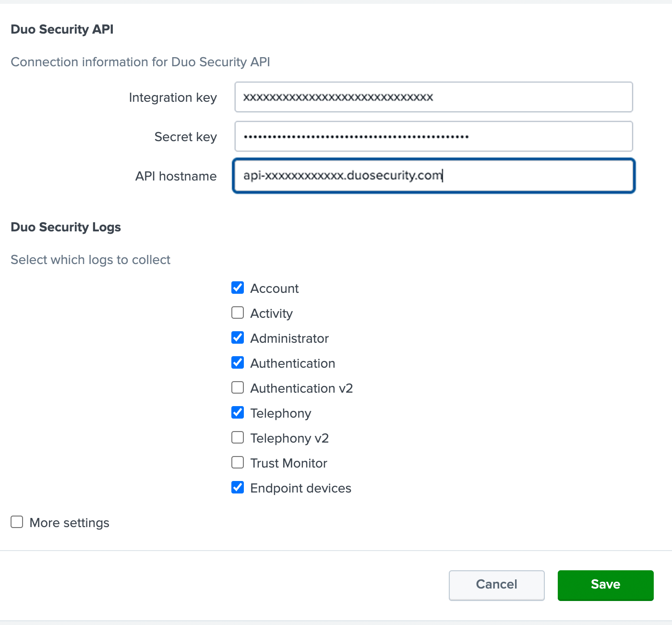Screen dimensions: 672x625
Task: Click the Duo Security Logs heading
Action: [66, 227]
